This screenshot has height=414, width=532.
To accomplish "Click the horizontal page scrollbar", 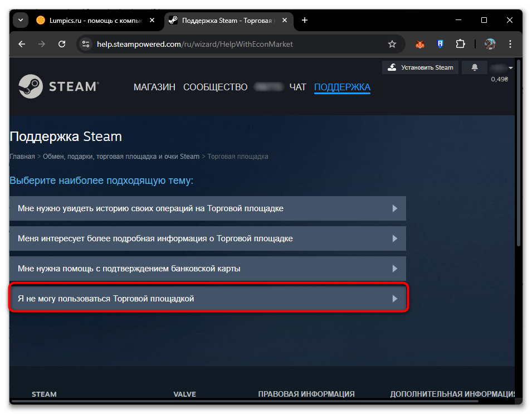I will click(x=245, y=401).
